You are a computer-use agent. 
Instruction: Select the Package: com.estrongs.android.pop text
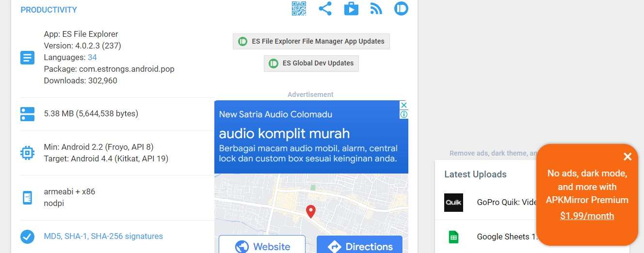pyautogui.click(x=109, y=69)
